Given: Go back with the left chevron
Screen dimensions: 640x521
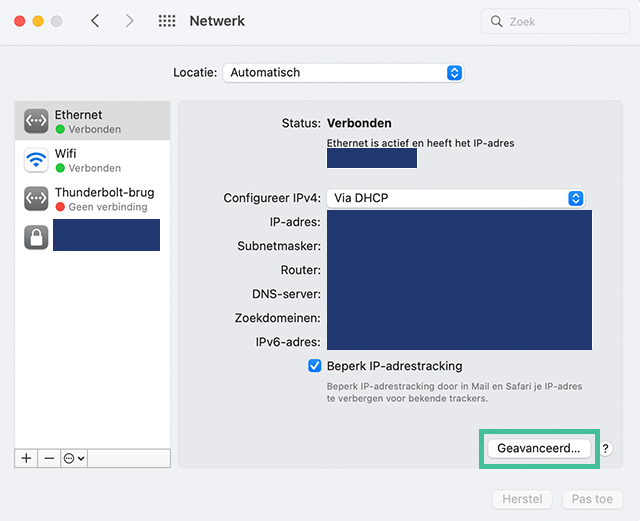Looking at the screenshot, I should tap(95, 21).
